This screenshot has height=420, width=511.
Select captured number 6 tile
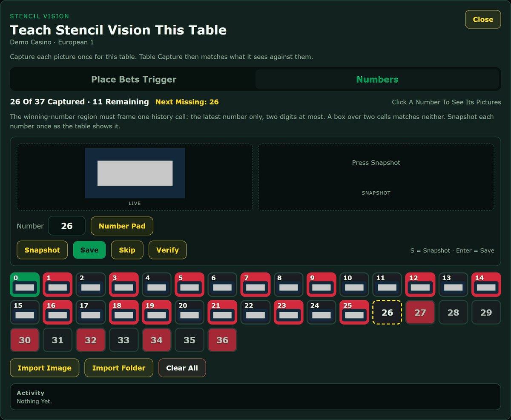point(222,285)
